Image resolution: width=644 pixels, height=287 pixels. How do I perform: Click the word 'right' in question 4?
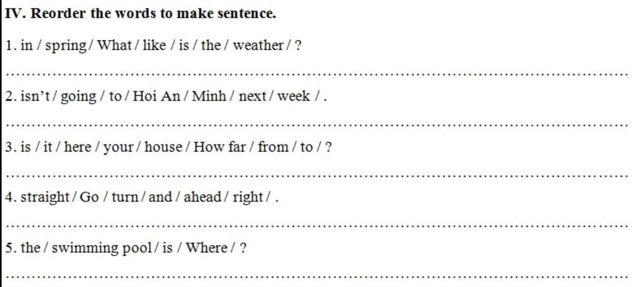(248, 198)
